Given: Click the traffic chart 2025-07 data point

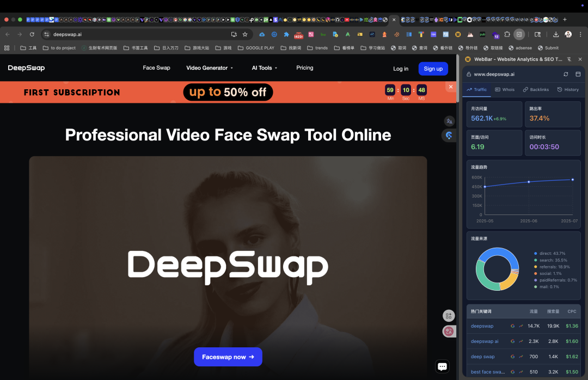Looking at the screenshot, I should [573, 180].
